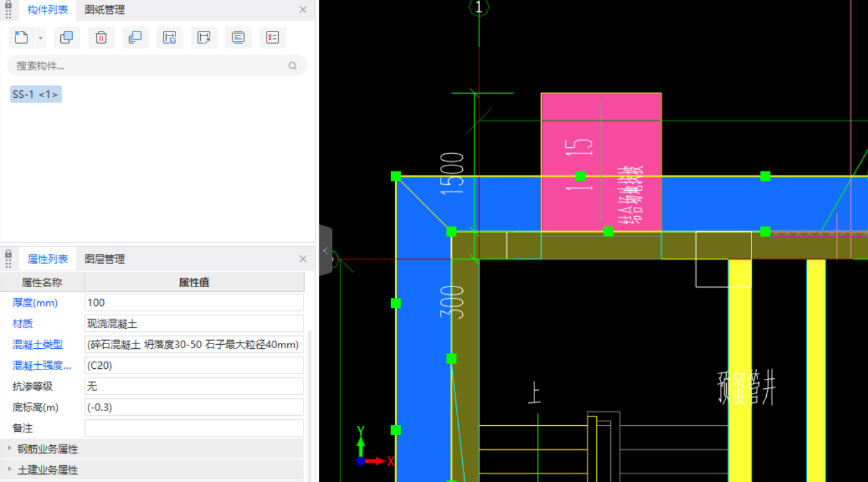Click the add prefix/suffix list icon

coord(238,37)
